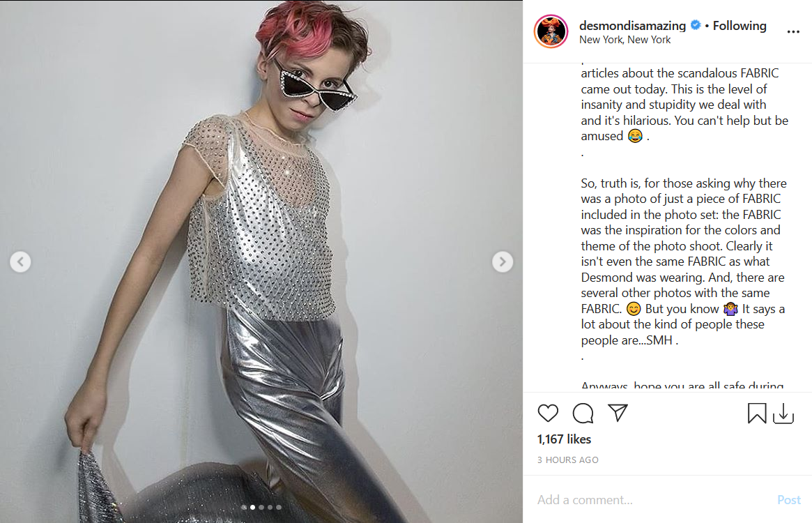
Task: Open the desmondisamazing profile picture
Action: [551, 31]
